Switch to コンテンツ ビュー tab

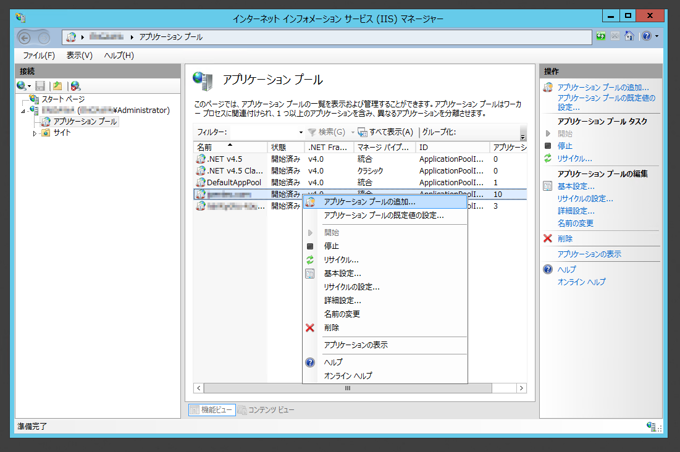coord(266,409)
